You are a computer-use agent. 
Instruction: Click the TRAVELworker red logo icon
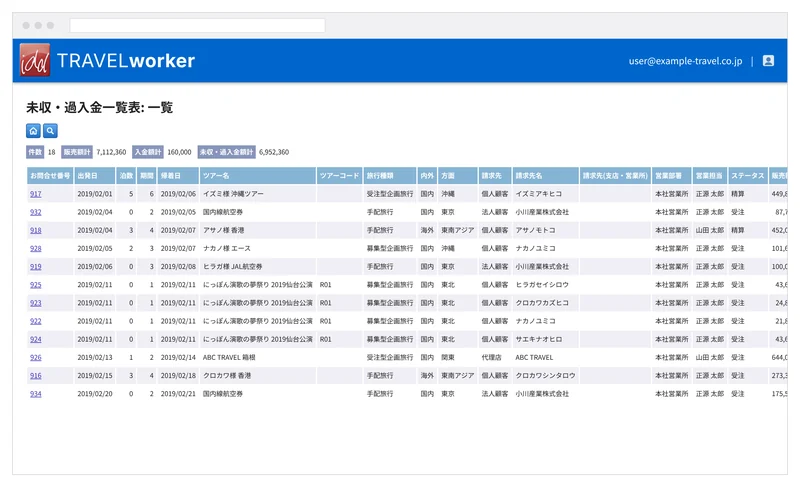click(x=35, y=60)
